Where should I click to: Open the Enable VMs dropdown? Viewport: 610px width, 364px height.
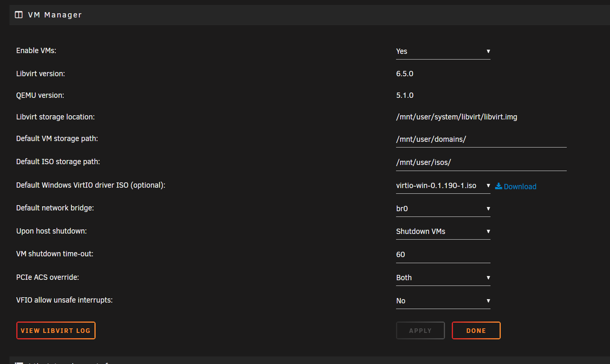click(x=443, y=52)
